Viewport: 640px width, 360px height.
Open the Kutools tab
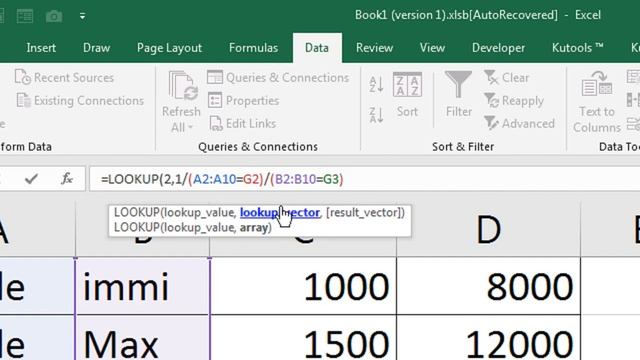pos(578,48)
